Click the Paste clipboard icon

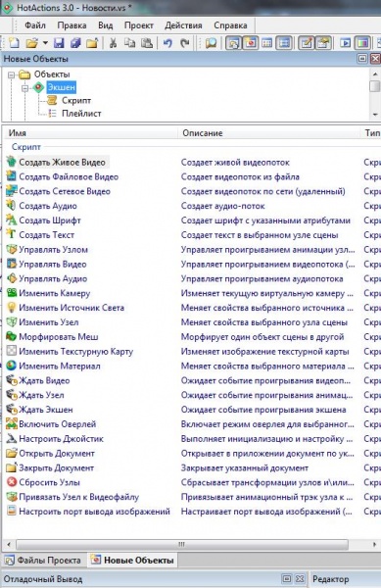click(x=147, y=43)
